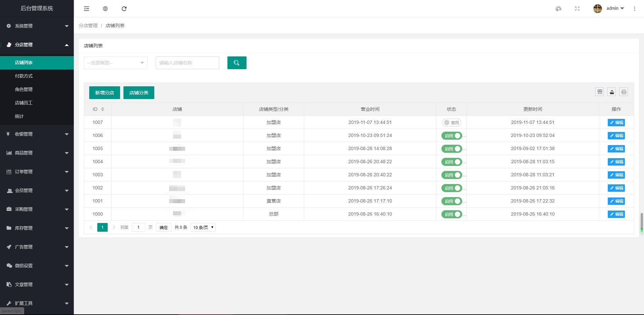Click the wrench icon beside 扩展工具
The height and width of the screenshot is (315, 644).
click(x=9, y=303)
